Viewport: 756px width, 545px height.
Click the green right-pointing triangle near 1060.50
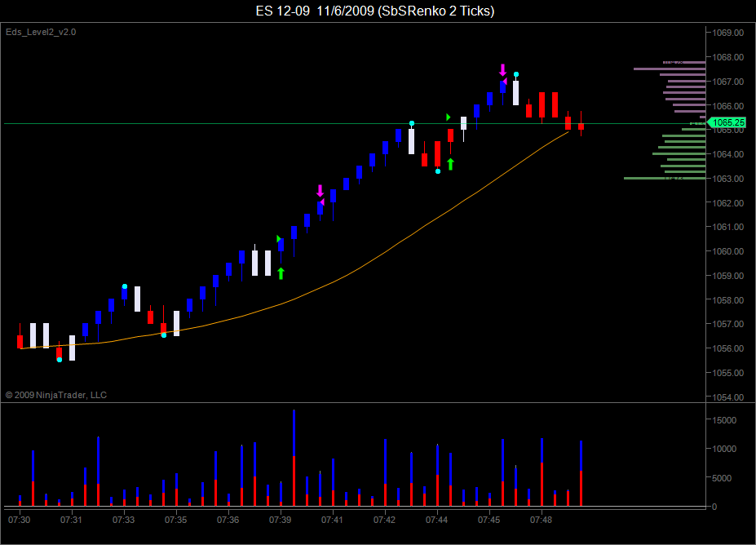279,239
